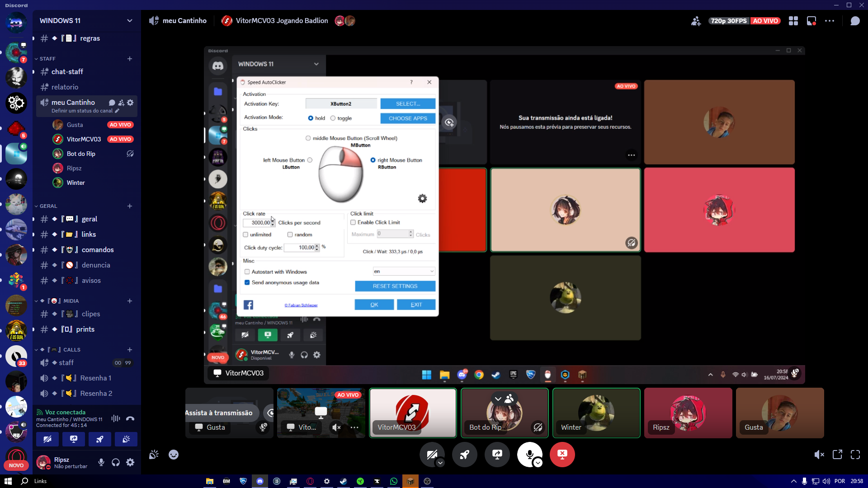This screenshot has height=488, width=868.
Task: Open the pop-out stream icon in header
Action: click(811, 21)
